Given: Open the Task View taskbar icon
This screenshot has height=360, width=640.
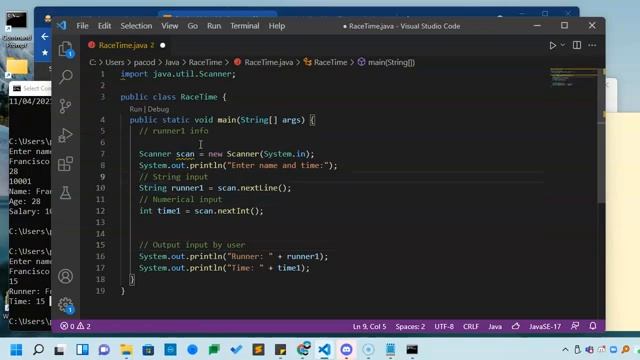Looking at the screenshot, I should [60, 349].
